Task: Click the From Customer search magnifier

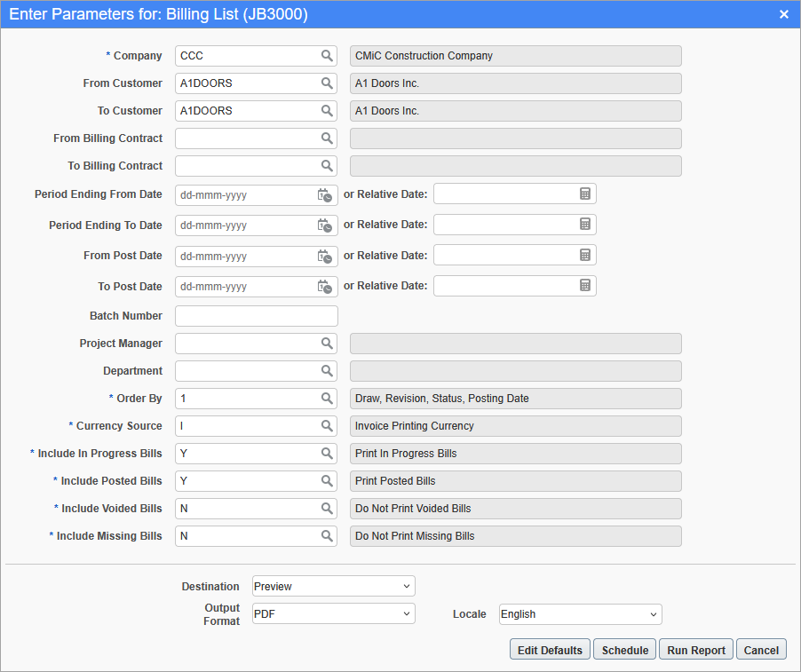Action: pyautogui.click(x=327, y=83)
